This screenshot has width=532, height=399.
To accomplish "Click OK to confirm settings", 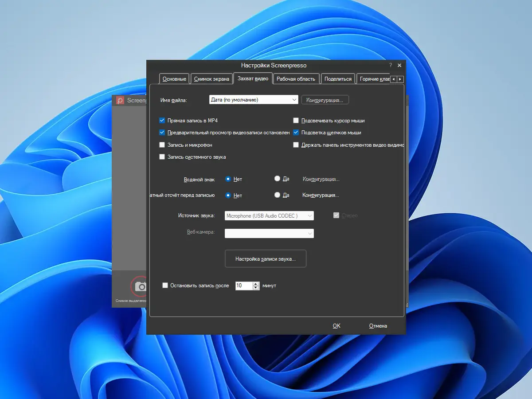I will tap(336, 326).
